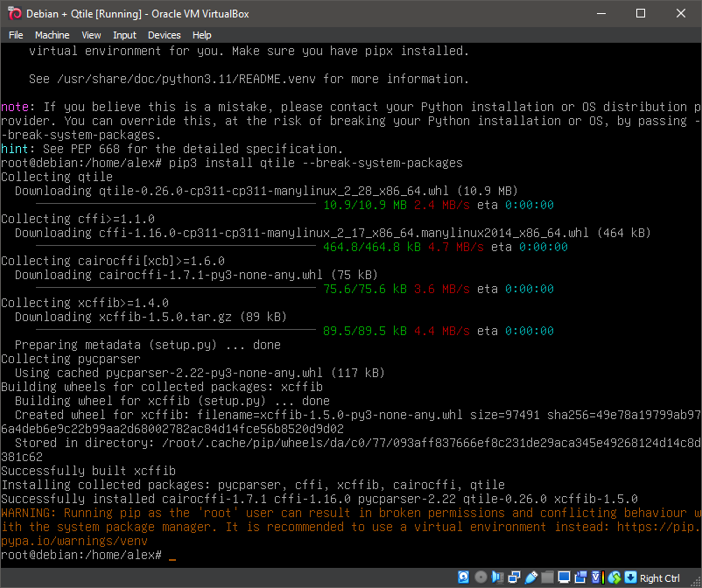Click the optical drives icon in status bar
Viewport: 702px width, 588px height.
coord(481,577)
